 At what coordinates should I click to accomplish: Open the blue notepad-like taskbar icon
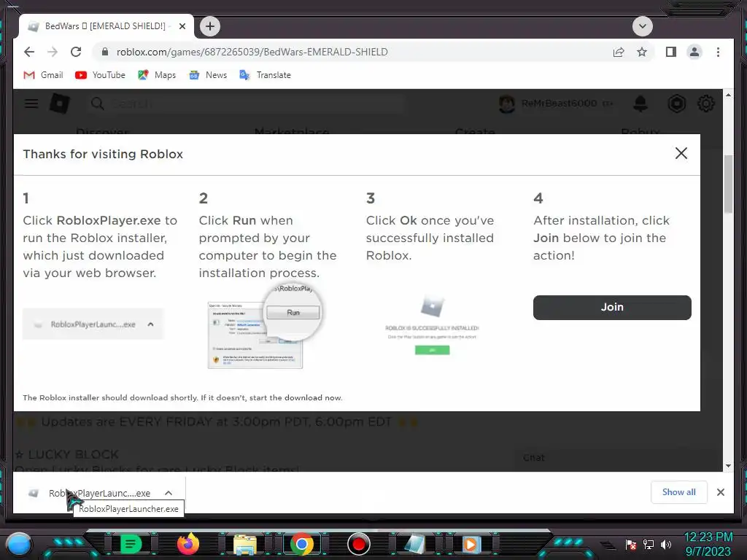click(x=415, y=544)
